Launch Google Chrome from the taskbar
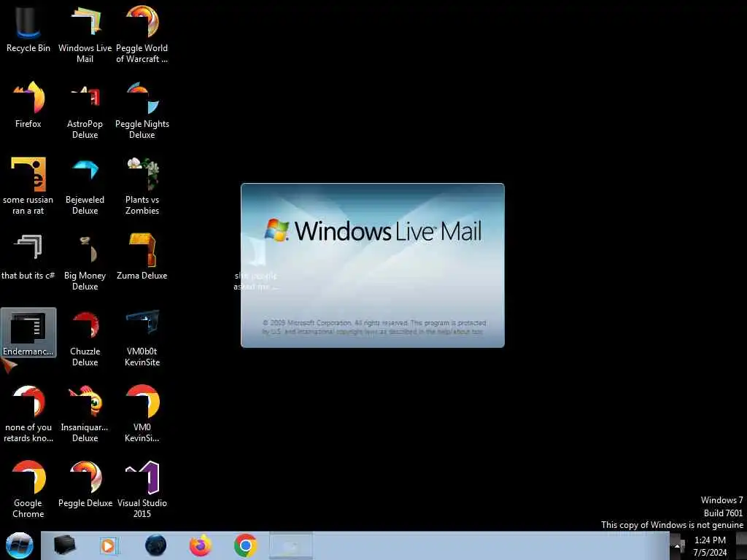Viewport: 747px width, 560px height. pyautogui.click(x=245, y=545)
